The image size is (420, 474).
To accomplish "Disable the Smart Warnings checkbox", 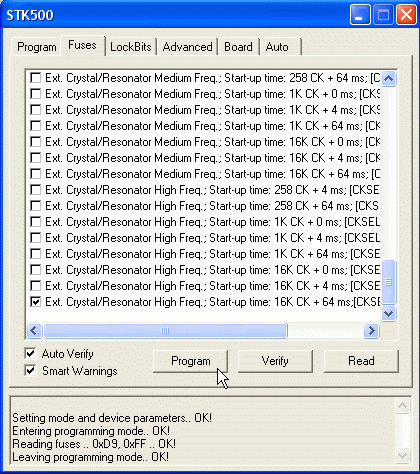I will coord(30,370).
